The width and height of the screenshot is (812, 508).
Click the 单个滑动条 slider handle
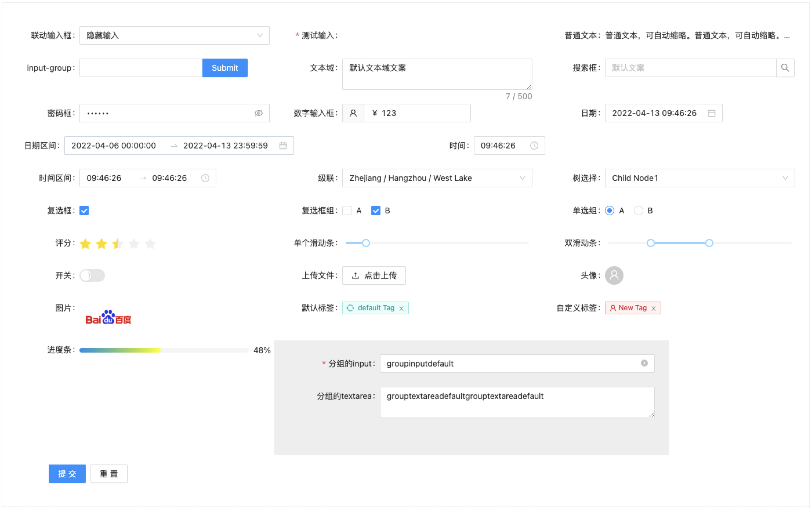(x=366, y=243)
